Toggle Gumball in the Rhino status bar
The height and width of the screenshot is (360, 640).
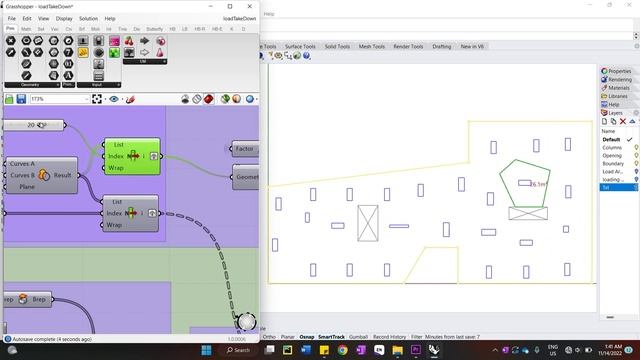358,337
